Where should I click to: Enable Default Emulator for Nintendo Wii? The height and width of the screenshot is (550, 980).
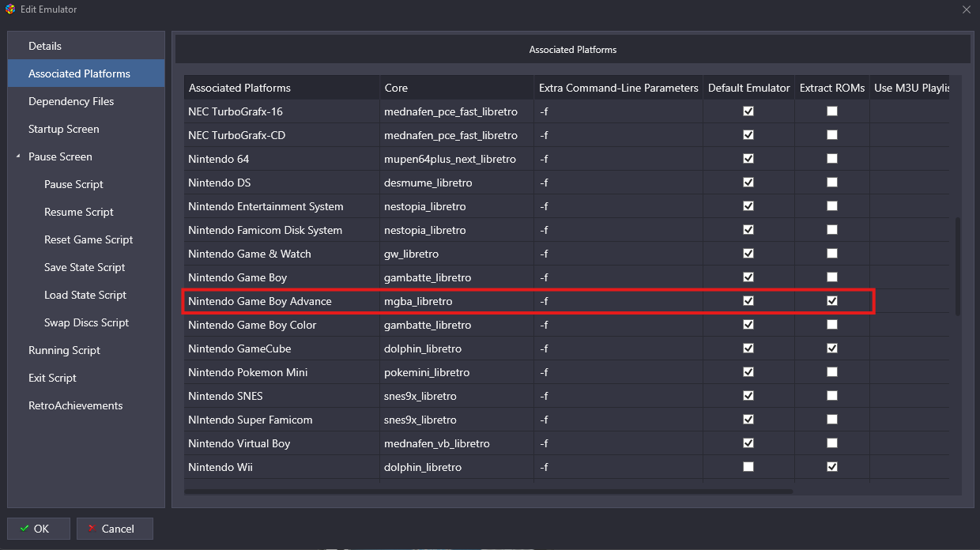748,467
